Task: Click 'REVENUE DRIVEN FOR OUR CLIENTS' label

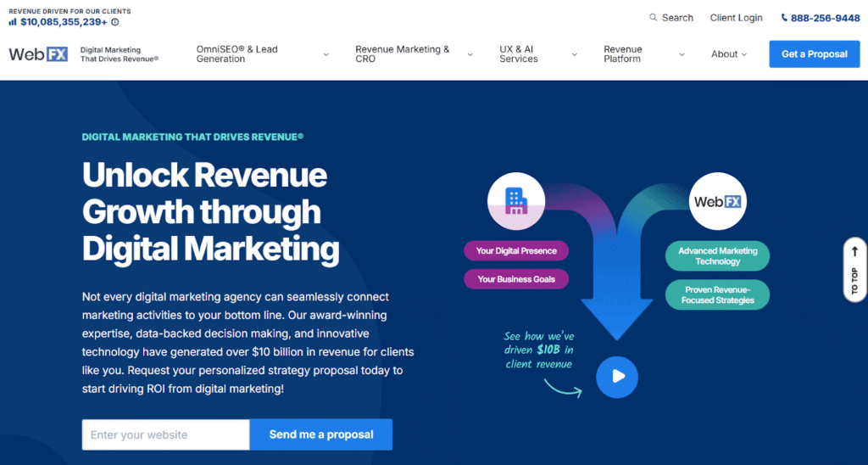Action: click(x=70, y=11)
